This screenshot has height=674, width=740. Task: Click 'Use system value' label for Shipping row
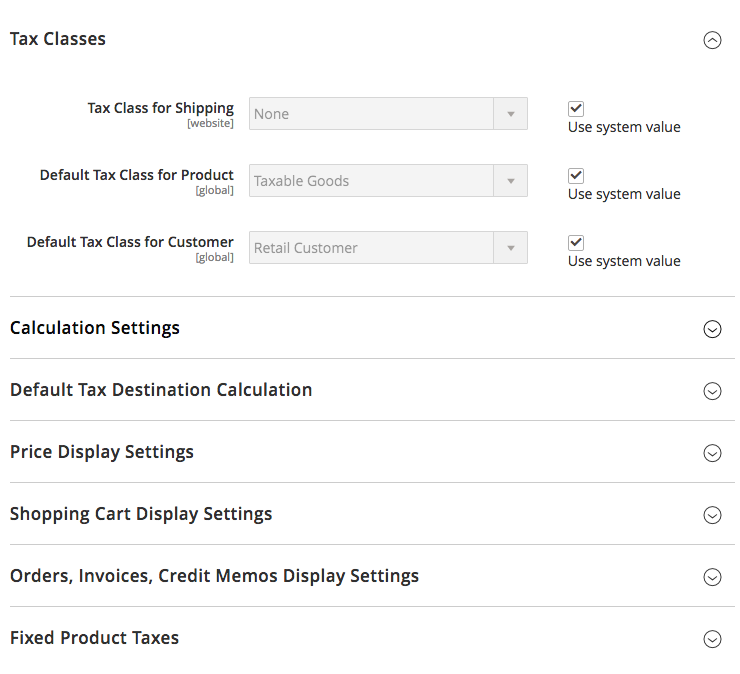pyautogui.click(x=624, y=127)
